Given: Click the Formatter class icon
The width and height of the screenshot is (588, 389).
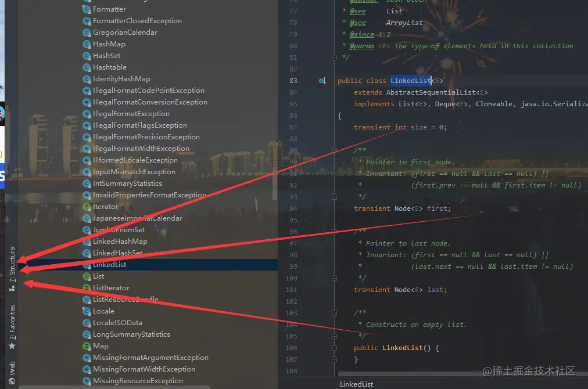Looking at the screenshot, I should (87, 9).
